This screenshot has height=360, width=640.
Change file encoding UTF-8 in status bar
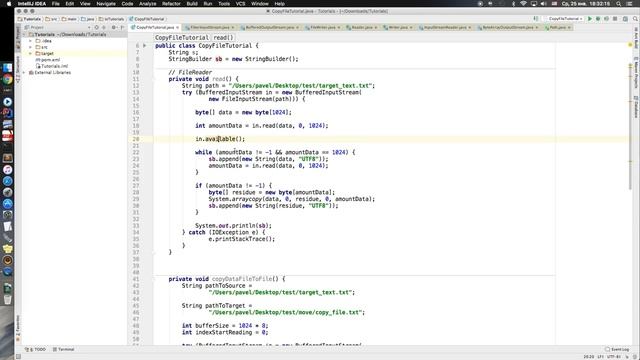pos(613,357)
